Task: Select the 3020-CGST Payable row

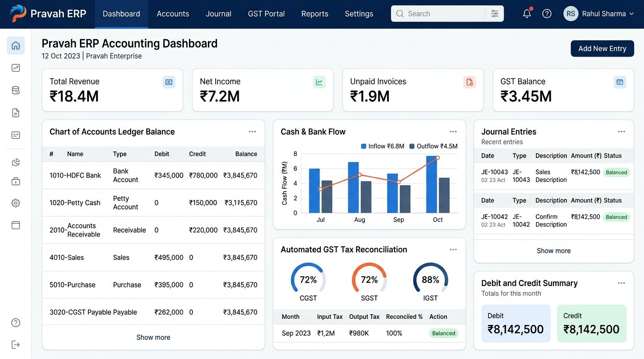Action: pyautogui.click(x=154, y=312)
